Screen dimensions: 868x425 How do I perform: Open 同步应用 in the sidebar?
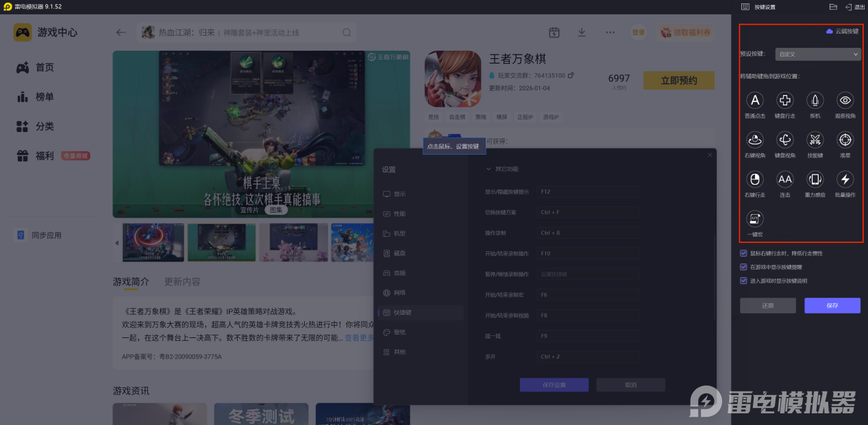pyautogui.click(x=47, y=235)
